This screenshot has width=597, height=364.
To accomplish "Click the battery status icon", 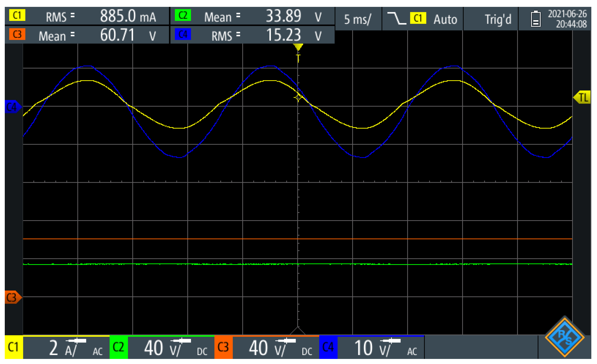I will coord(536,19).
